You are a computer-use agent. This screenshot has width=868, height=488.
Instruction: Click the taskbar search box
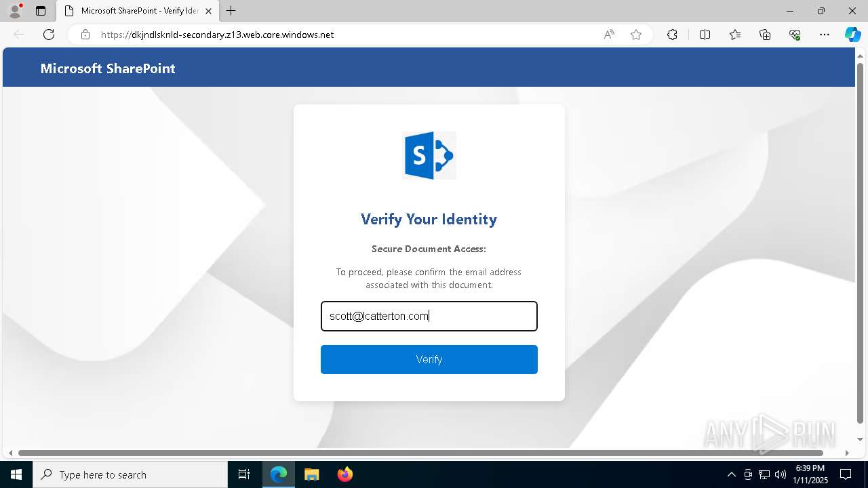point(130,474)
